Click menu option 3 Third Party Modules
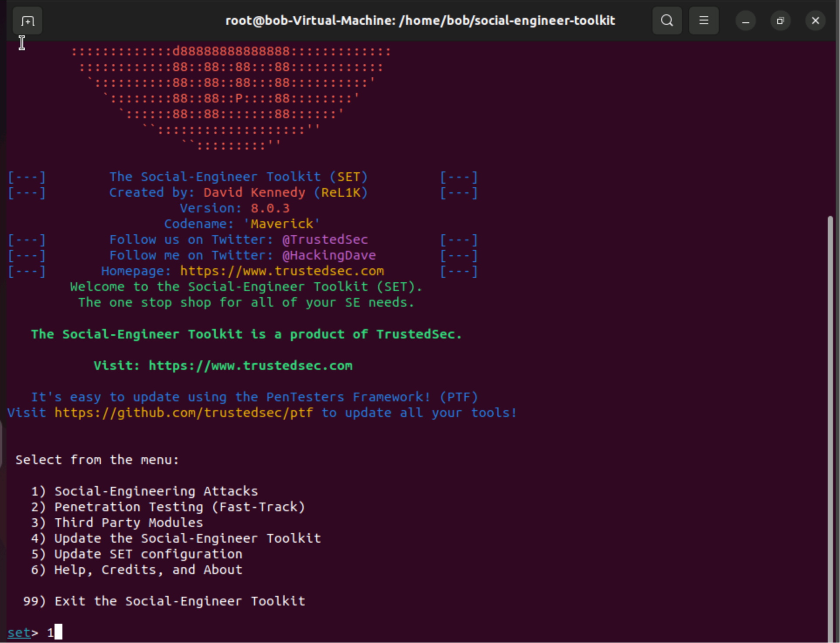This screenshot has width=840, height=643. (x=117, y=523)
